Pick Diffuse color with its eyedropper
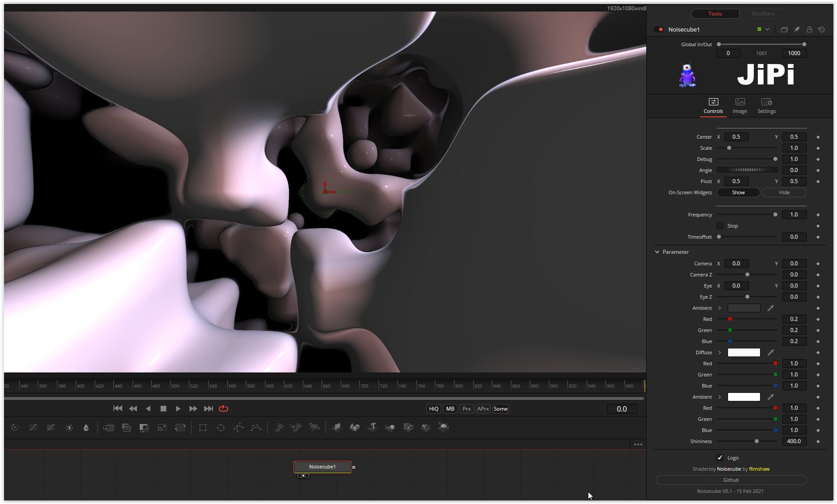 coord(771,352)
